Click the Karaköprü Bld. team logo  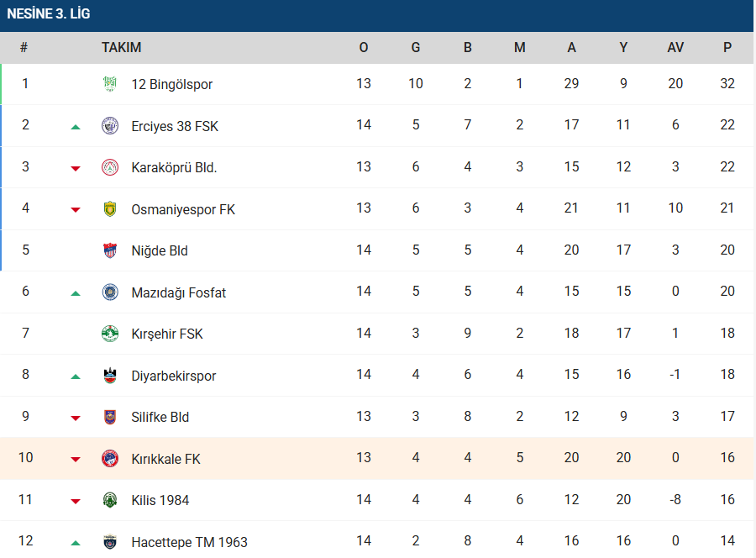110,167
